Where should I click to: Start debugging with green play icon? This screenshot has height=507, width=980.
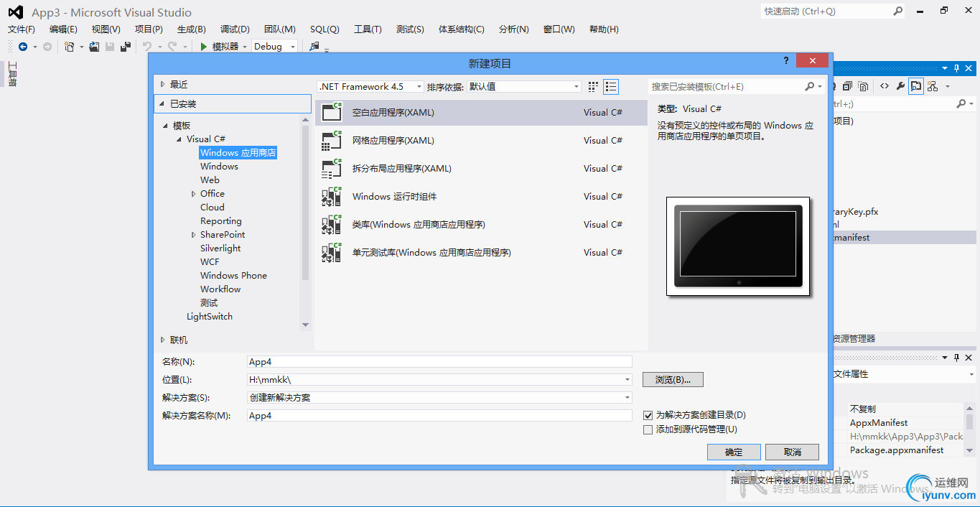click(x=204, y=47)
